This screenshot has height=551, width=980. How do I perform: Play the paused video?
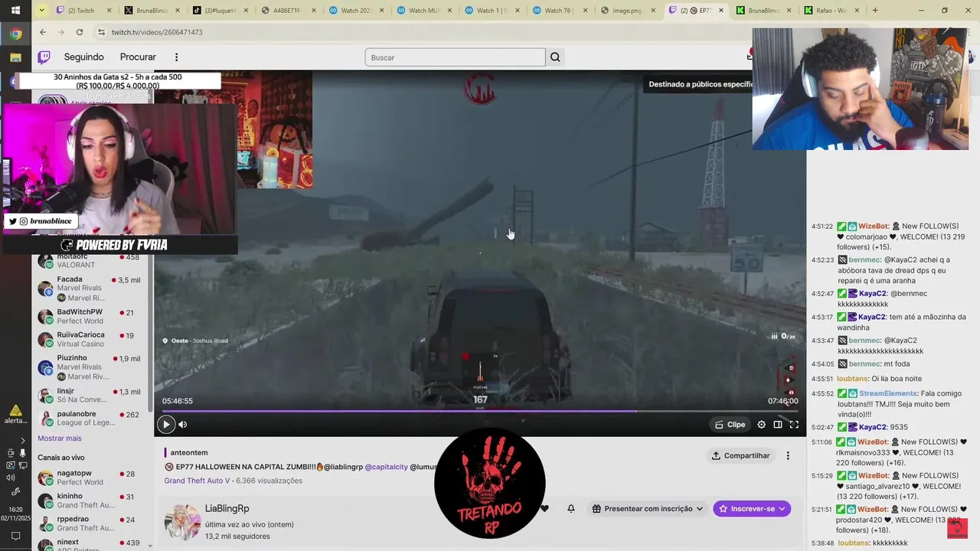[166, 425]
